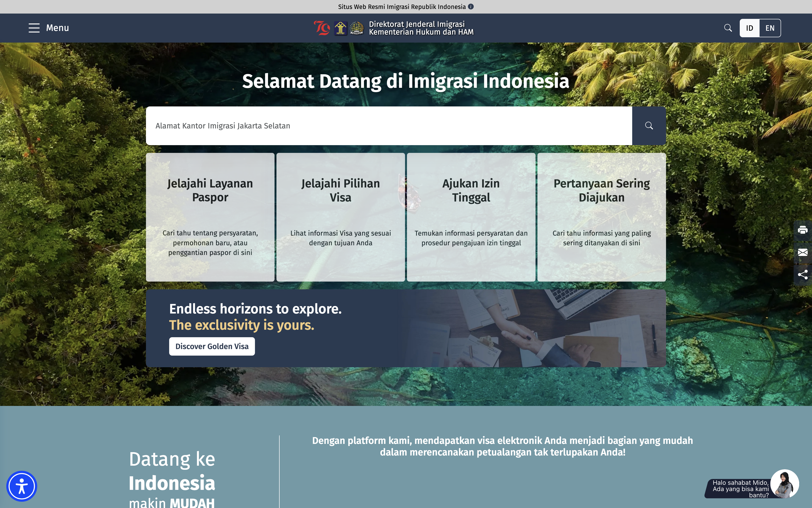Open the hamburger Menu icon
The width and height of the screenshot is (812, 508).
point(34,28)
